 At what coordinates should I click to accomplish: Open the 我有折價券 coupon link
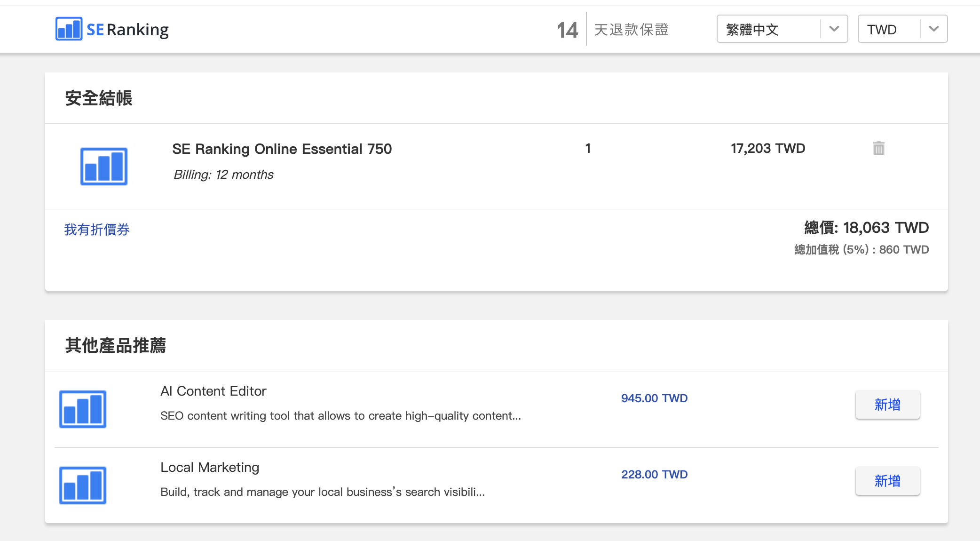point(97,230)
